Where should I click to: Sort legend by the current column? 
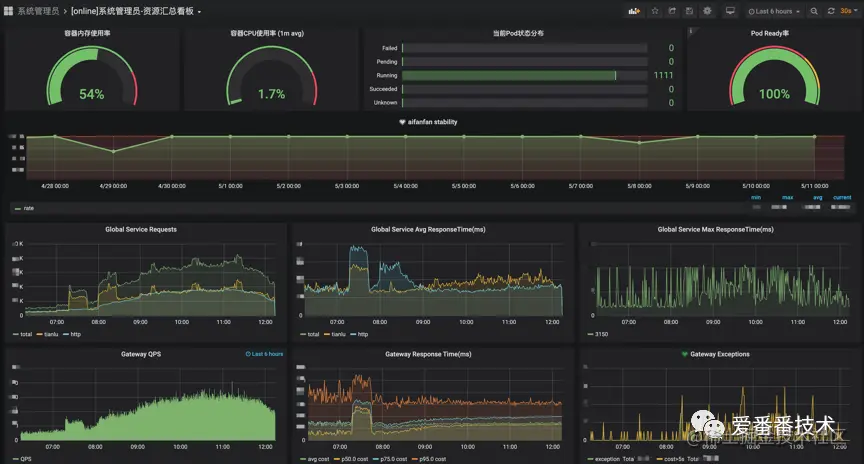point(842,197)
